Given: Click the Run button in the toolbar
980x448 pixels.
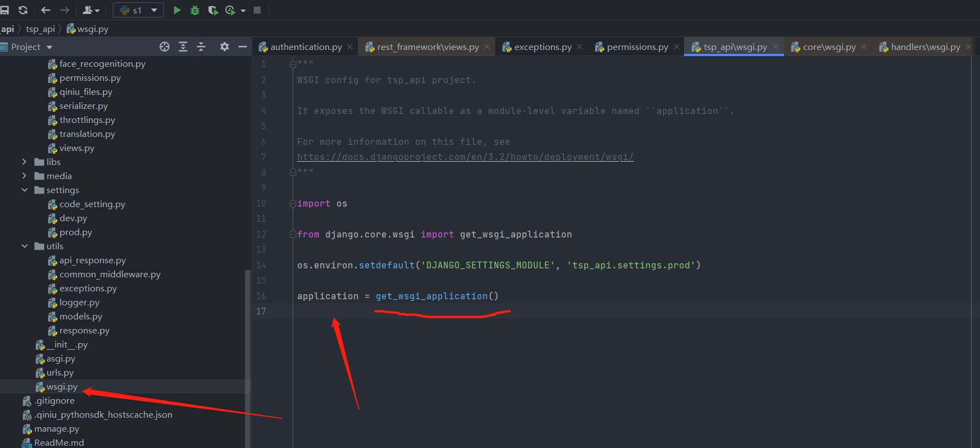Looking at the screenshot, I should coord(177,10).
